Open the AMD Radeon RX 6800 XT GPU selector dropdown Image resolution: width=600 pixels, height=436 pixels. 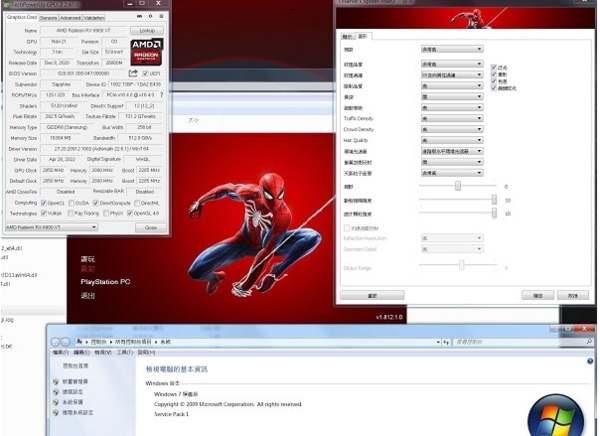click(x=51, y=227)
